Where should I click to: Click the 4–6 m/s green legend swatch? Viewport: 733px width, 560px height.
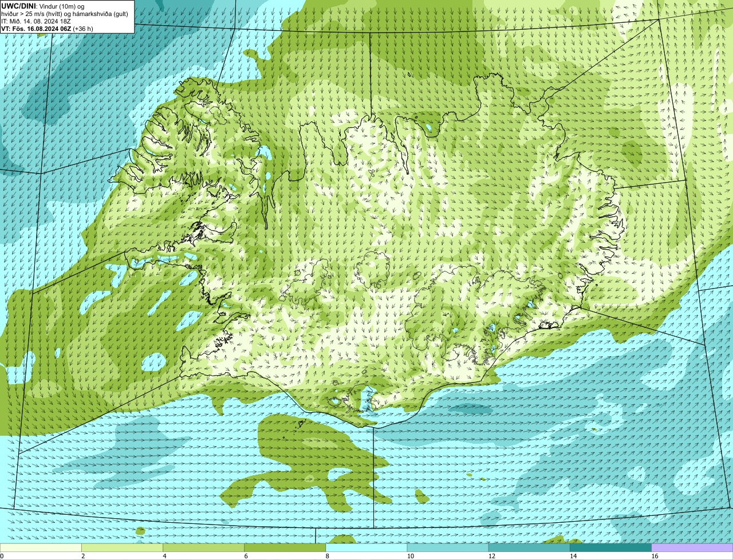tap(204, 547)
